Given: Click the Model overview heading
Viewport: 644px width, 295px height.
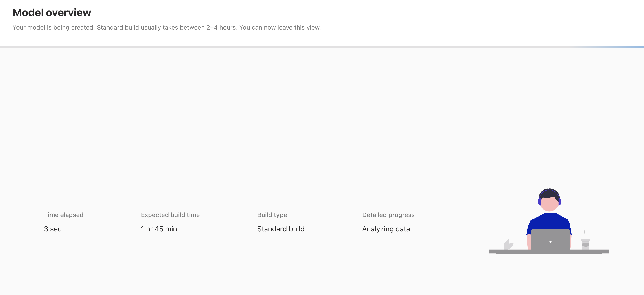Looking at the screenshot, I should pyautogui.click(x=52, y=13).
